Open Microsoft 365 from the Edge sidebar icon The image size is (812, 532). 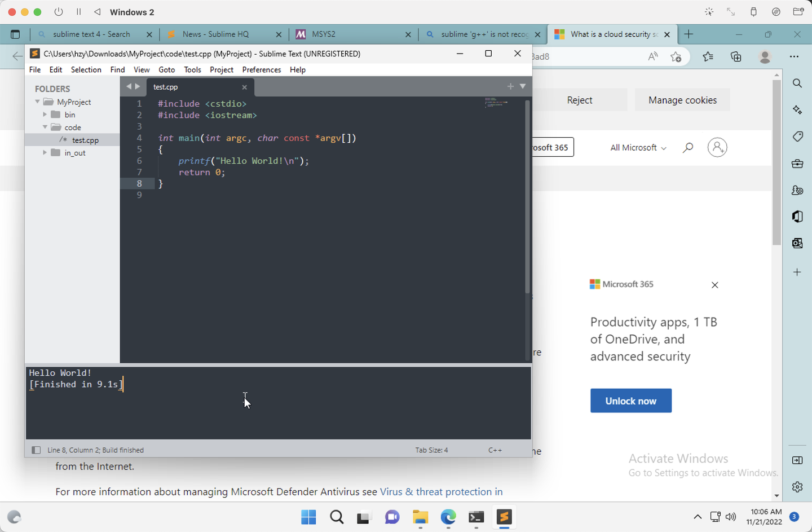click(x=797, y=217)
